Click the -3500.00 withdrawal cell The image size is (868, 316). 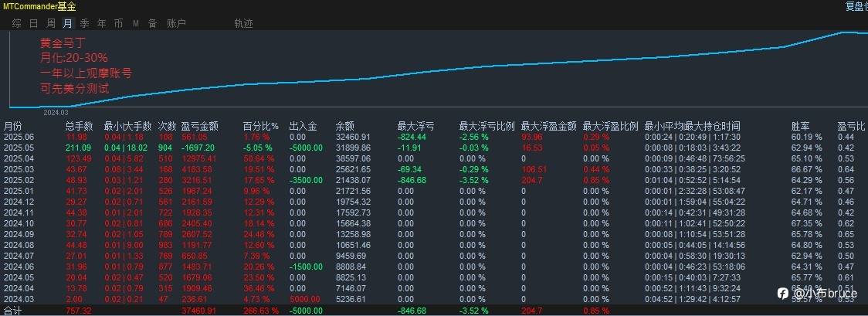pos(306,180)
